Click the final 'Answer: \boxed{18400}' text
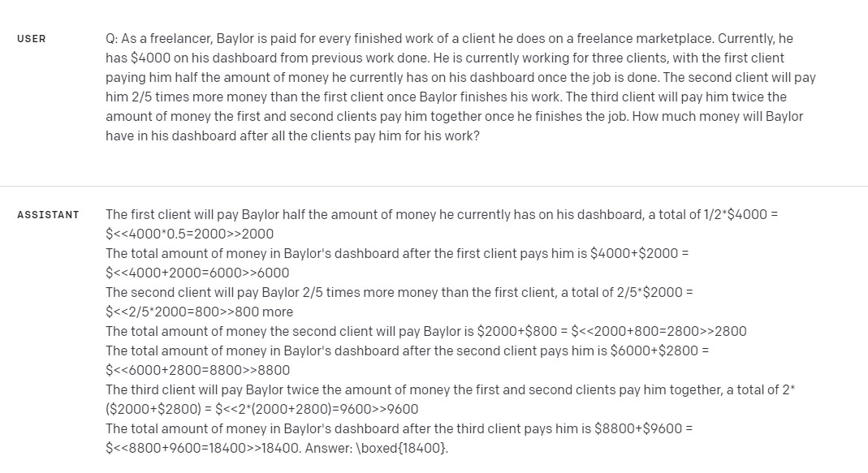The height and width of the screenshot is (473, 868). tap(377, 448)
